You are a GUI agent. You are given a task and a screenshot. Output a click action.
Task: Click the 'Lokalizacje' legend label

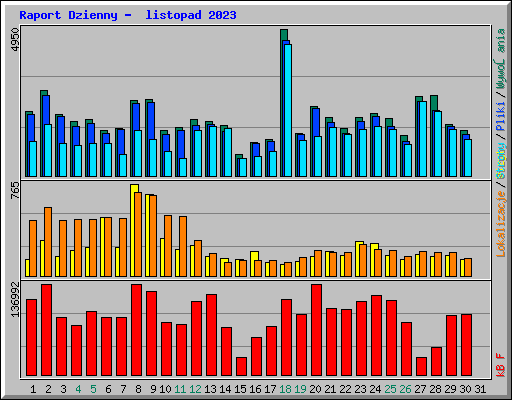(500, 224)
